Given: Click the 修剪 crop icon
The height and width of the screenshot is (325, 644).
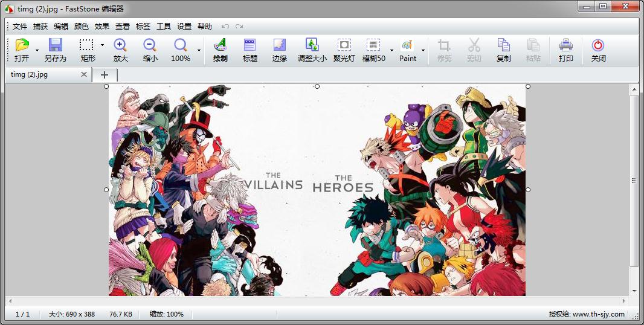Looking at the screenshot, I should point(444,45).
